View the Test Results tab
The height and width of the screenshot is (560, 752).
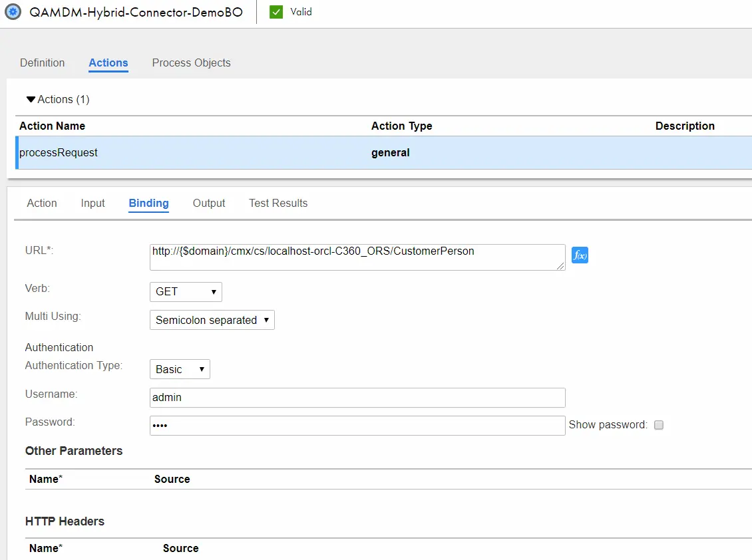pos(278,203)
